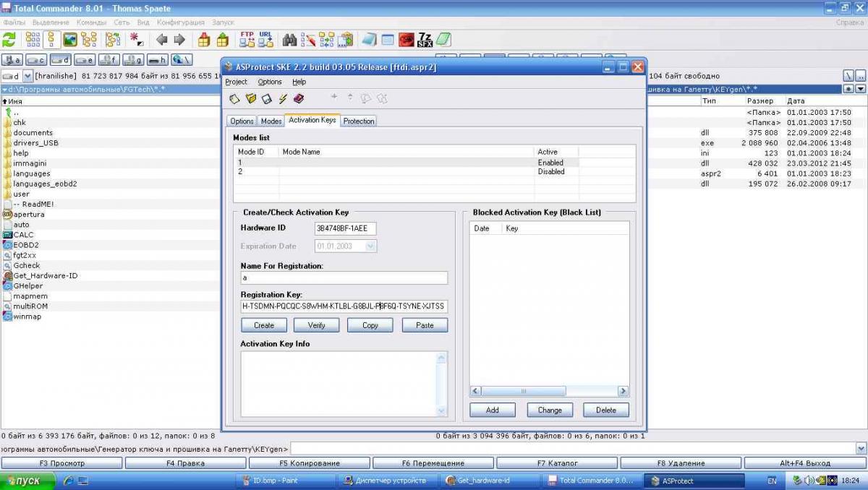Click Total Commander binoculars Search icon
The image size is (868, 490).
290,39
